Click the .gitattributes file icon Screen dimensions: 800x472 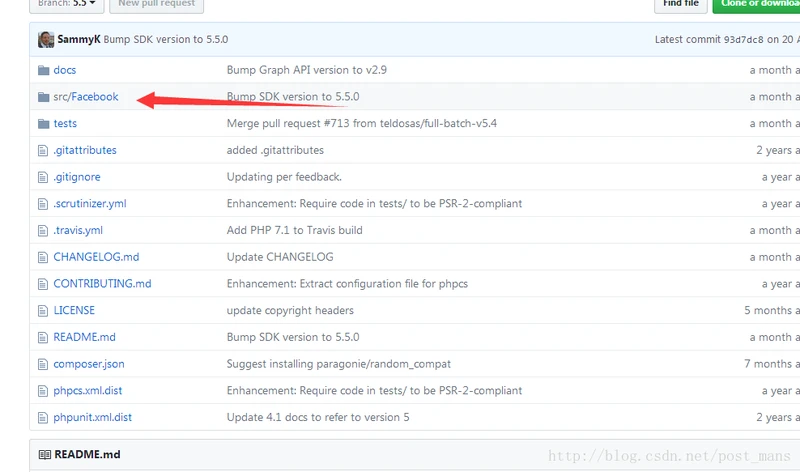[x=43, y=151]
